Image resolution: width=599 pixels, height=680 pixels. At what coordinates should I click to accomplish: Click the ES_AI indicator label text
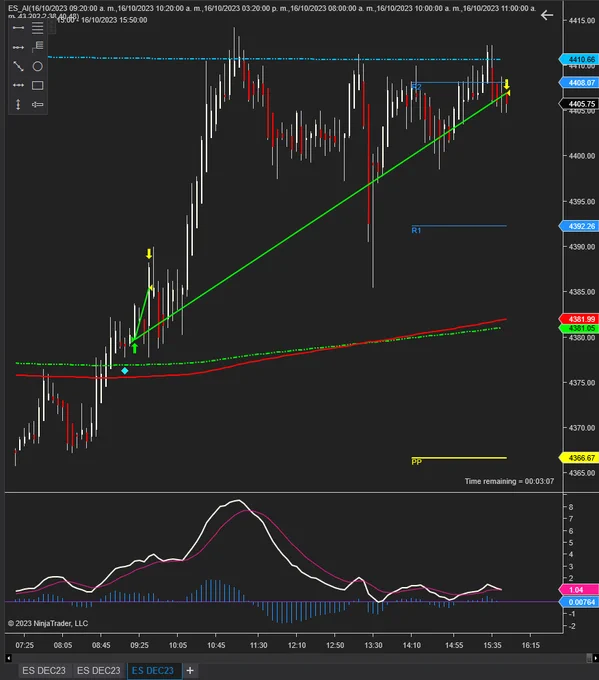tap(272, 8)
